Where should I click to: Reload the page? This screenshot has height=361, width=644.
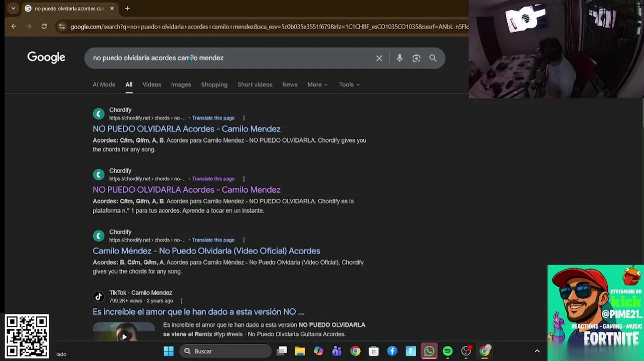(x=44, y=27)
